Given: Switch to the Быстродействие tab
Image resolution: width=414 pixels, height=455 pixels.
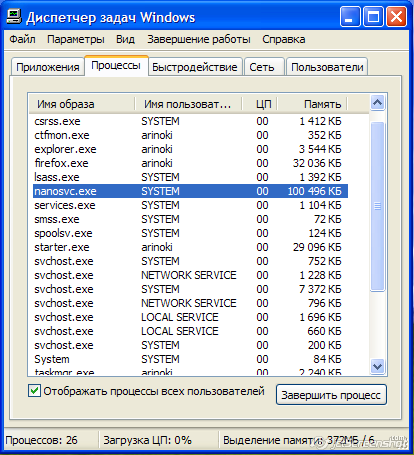Looking at the screenshot, I should pos(195,67).
